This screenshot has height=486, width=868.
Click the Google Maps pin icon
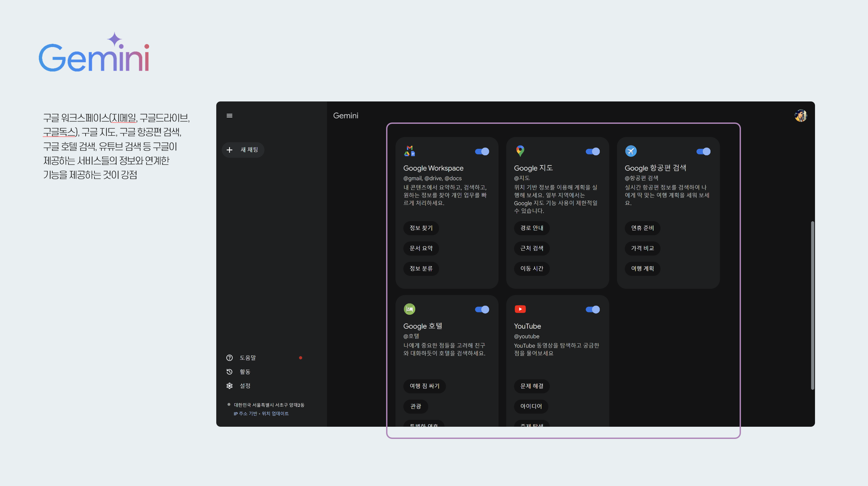[x=520, y=151]
